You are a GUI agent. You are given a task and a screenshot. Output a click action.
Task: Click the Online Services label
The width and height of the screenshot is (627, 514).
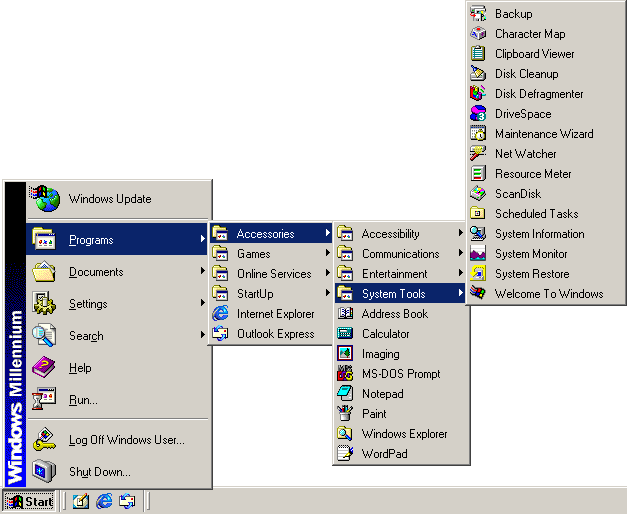[274, 274]
